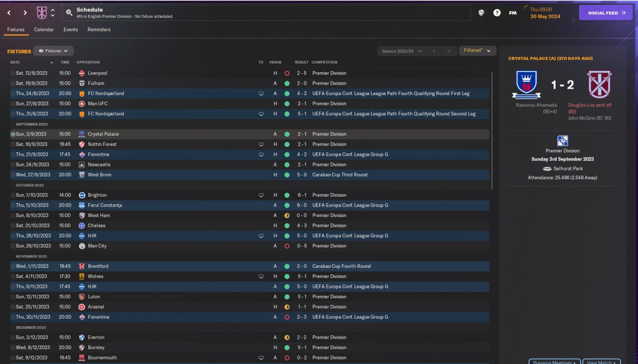This screenshot has width=638, height=364.
Task: Switch to the Reminders tab
Action: tap(99, 30)
